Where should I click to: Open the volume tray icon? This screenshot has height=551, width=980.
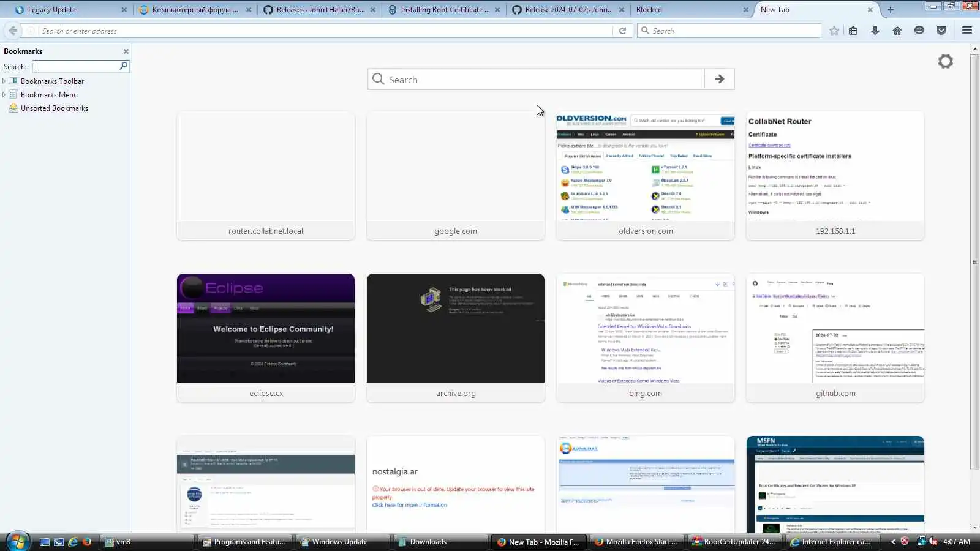click(933, 541)
